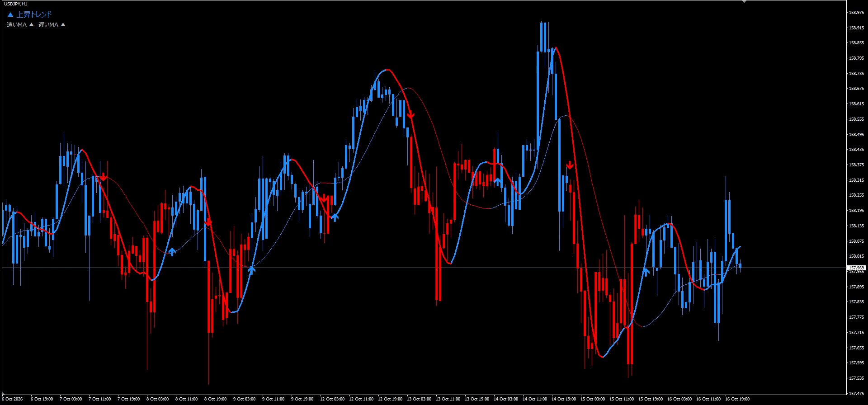The image size is (868, 405).
Task: Click the chart shift triangle on top edge
Action: pyautogui.click(x=744, y=1)
